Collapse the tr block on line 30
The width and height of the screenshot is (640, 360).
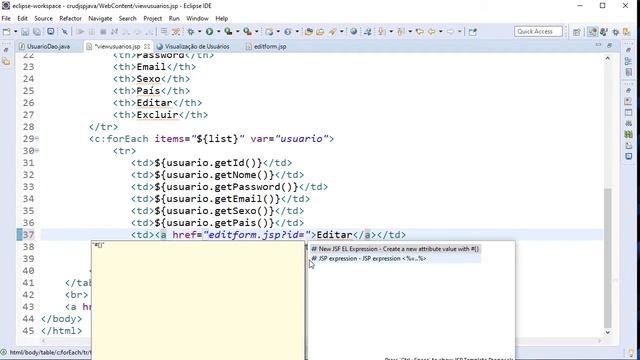pos(37,151)
